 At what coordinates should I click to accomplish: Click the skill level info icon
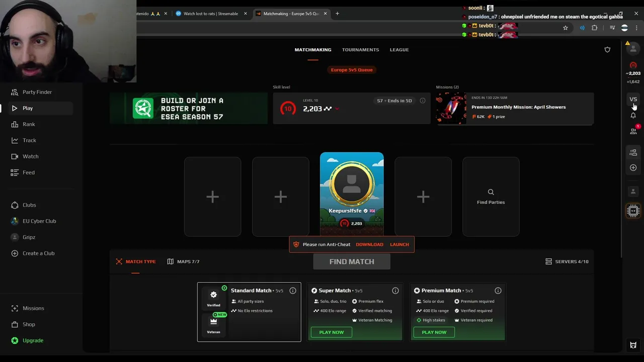(423, 101)
